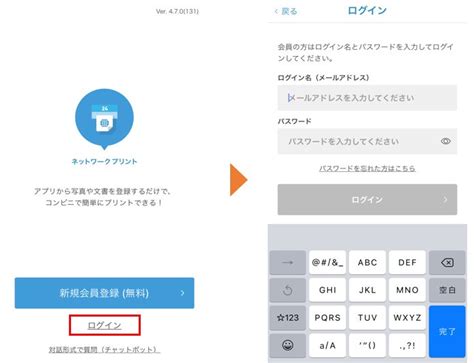Focus the メールアドレス input field

coord(367,98)
